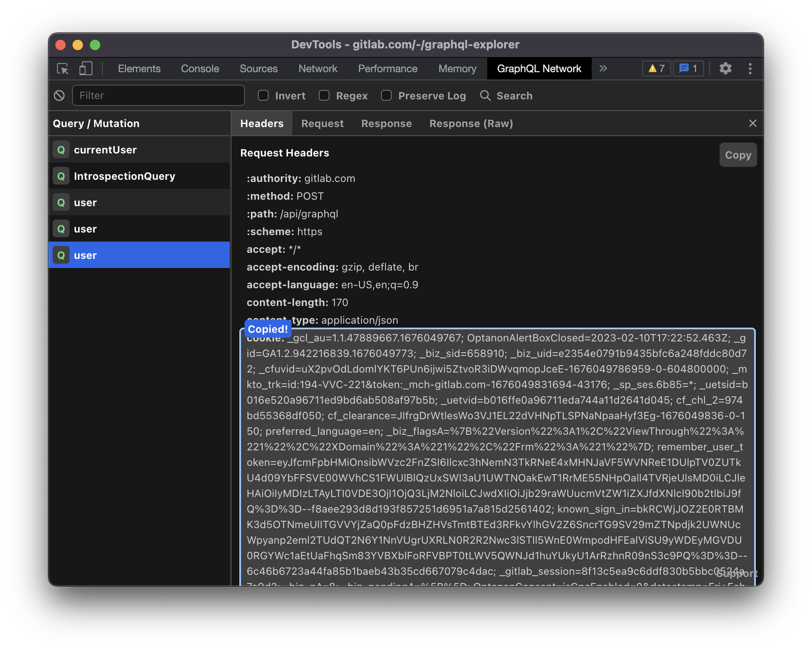Image resolution: width=812 pixels, height=650 pixels.
Task: Toggle the device toolbar icon
Action: (86, 69)
